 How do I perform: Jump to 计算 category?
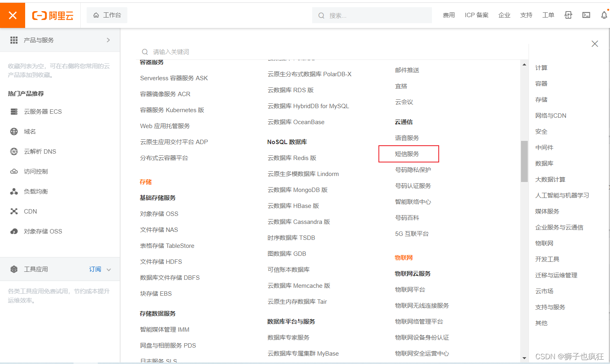pyautogui.click(x=541, y=67)
